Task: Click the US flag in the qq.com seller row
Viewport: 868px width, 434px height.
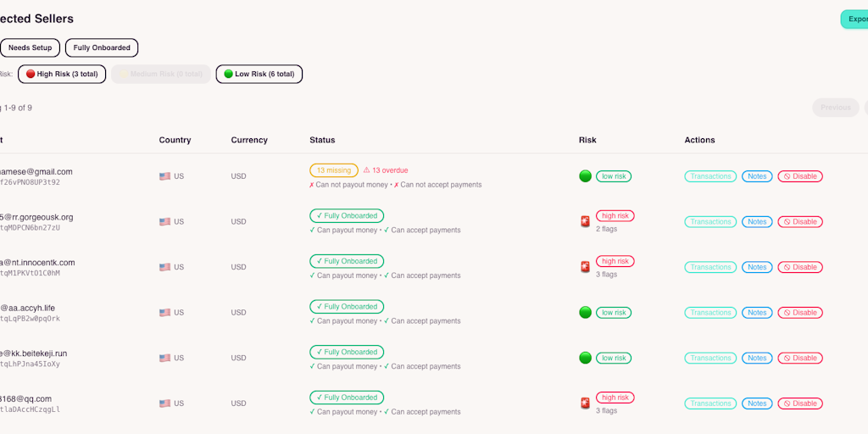Action: 164,403
